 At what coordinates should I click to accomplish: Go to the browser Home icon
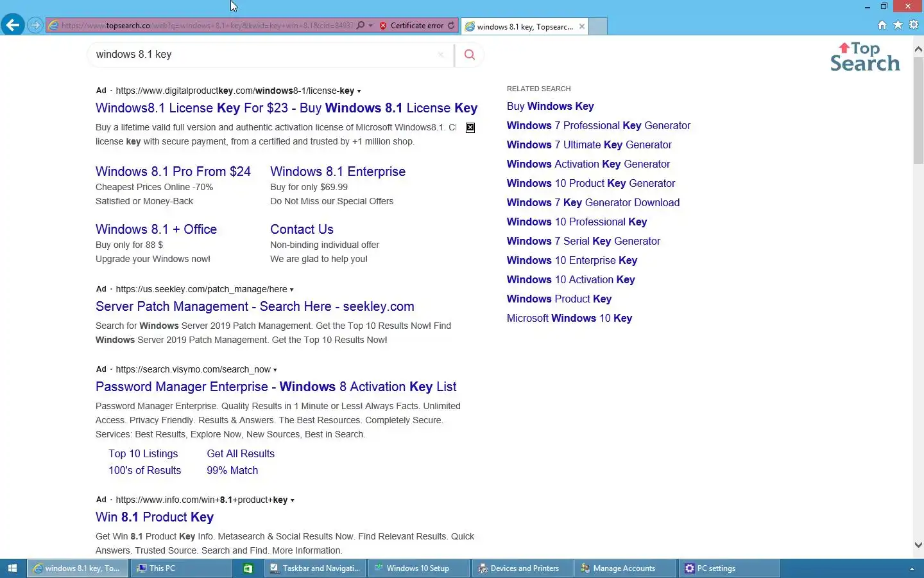coord(882,25)
